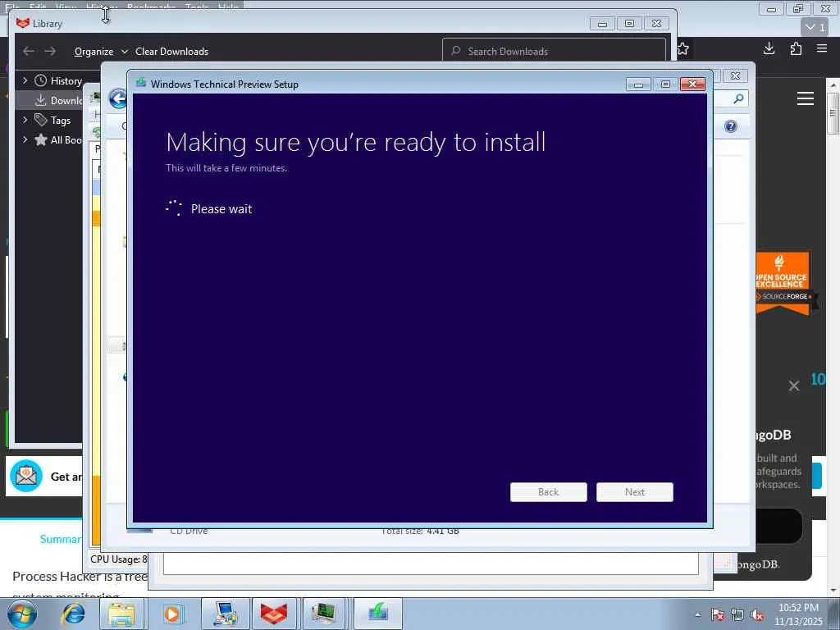The width and height of the screenshot is (840, 630).
Task: Switch to the red fox browser taskbar item
Action: point(274,614)
